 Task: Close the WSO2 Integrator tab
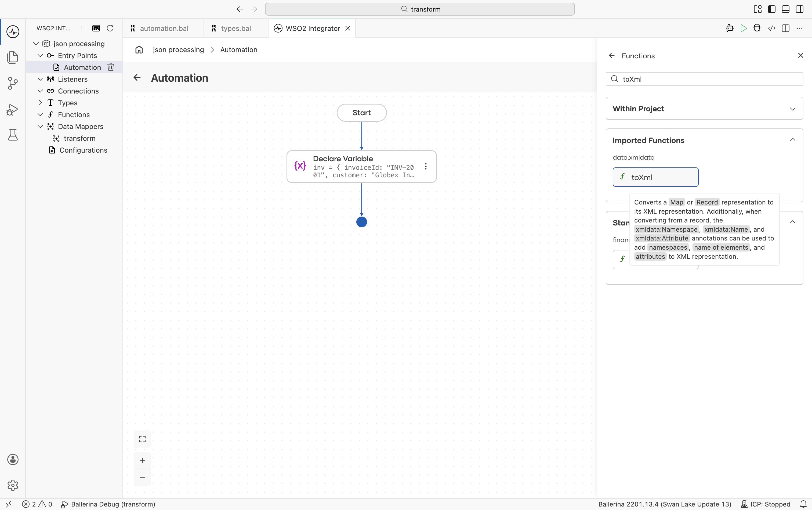348,28
